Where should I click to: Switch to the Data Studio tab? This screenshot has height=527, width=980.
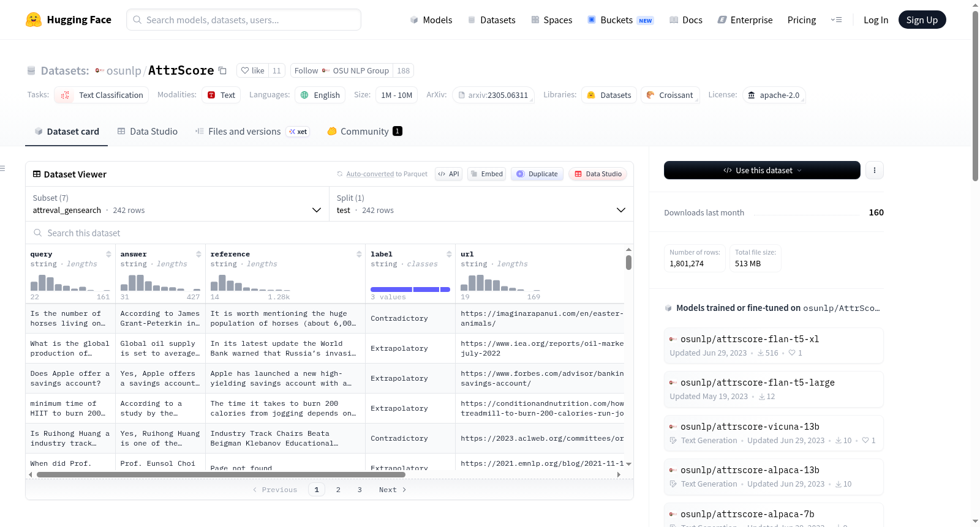tap(148, 132)
